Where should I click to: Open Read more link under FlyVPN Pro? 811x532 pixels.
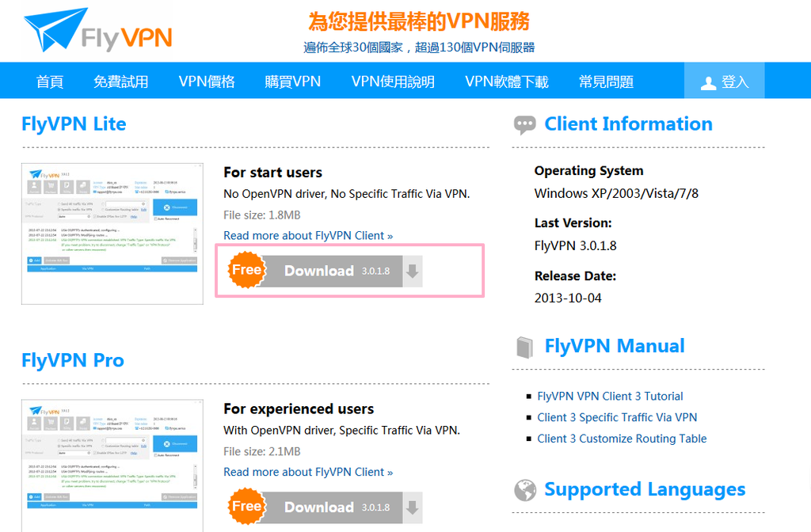(x=308, y=472)
